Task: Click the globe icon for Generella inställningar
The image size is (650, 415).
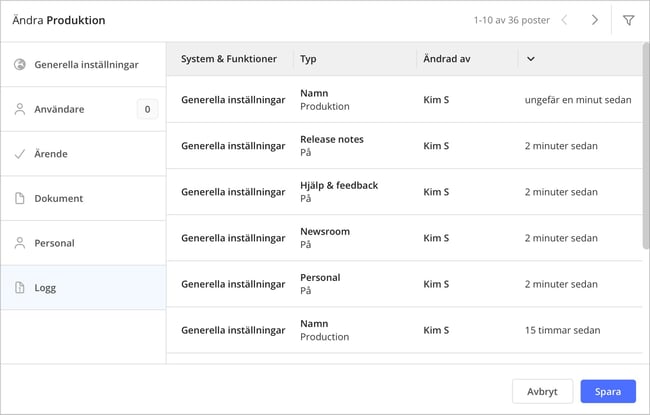Action: click(x=20, y=65)
